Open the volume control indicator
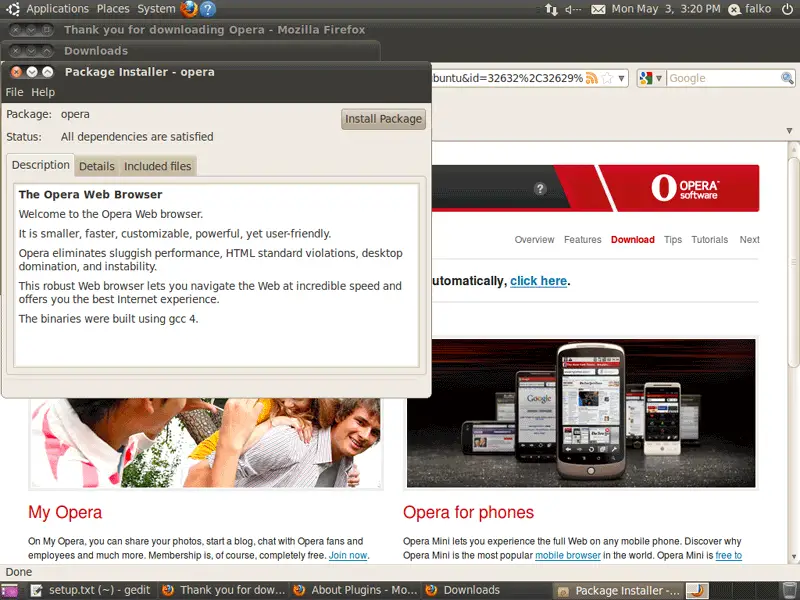This screenshot has width=800, height=600. [573, 9]
